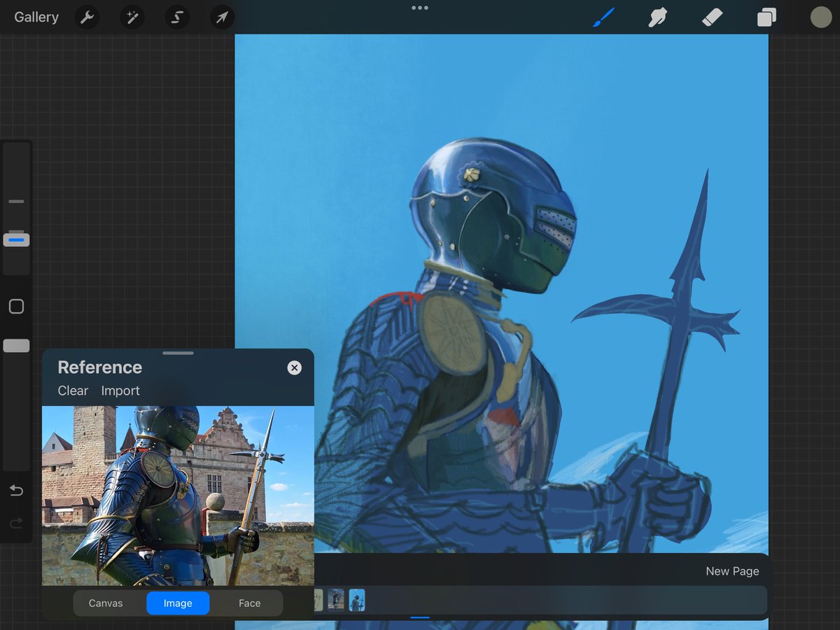Open the Actions menu with the wrench icon
Image resolution: width=840 pixels, height=630 pixels.
tap(87, 17)
